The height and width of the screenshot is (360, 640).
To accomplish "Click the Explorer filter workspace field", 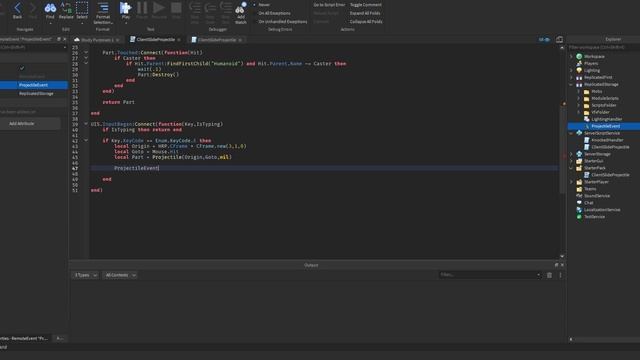I will [604, 47].
